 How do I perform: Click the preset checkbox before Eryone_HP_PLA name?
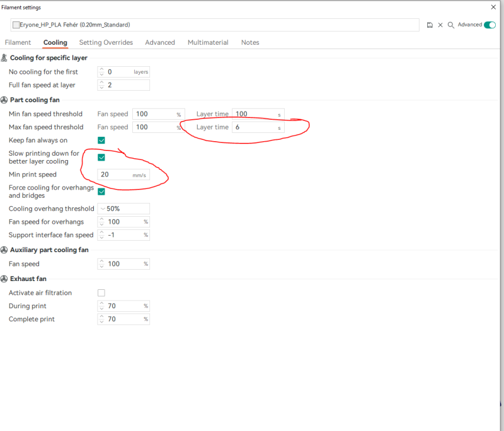click(x=16, y=25)
